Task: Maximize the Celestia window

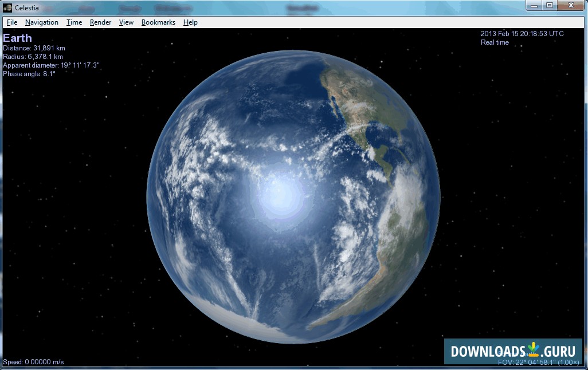Action: (550, 6)
